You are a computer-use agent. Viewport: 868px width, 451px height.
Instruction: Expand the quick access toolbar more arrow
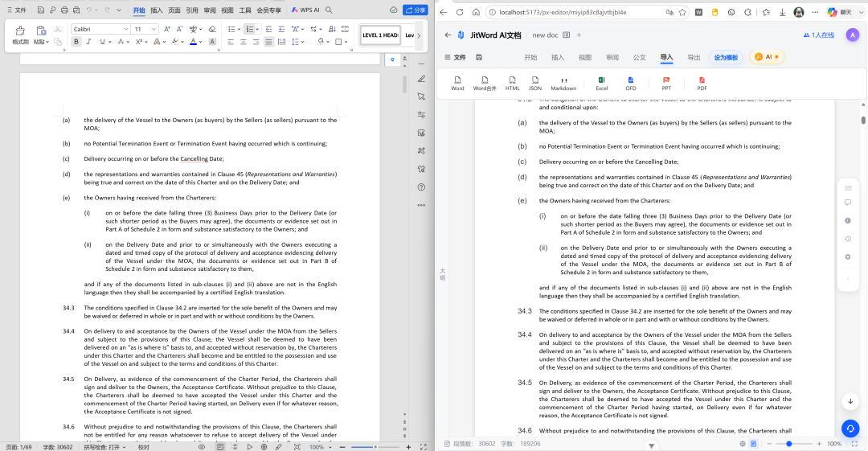point(118,10)
